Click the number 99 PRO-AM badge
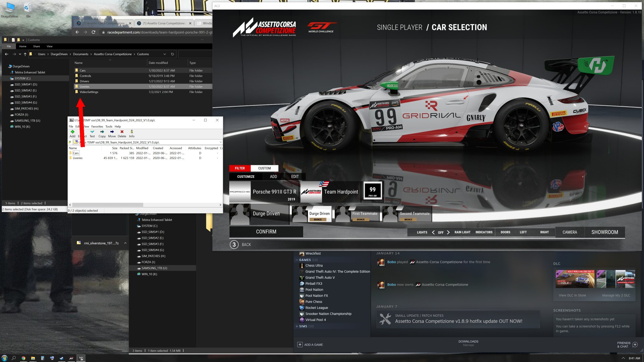 click(x=373, y=191)
